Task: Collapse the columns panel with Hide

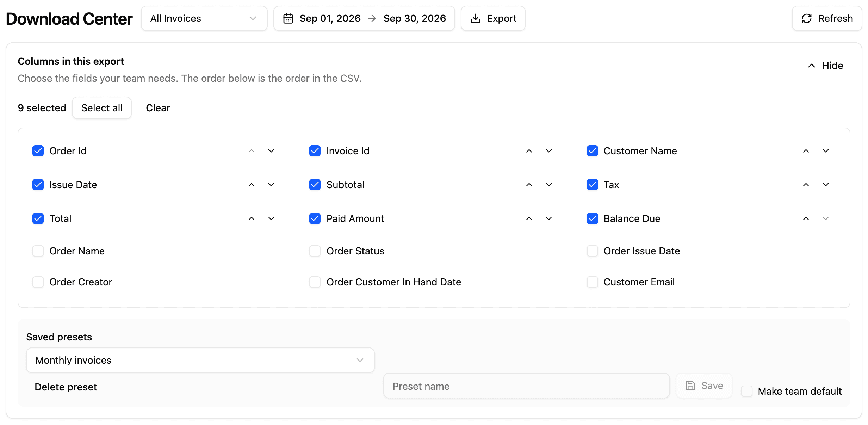Action: click(x=825, y=66)
